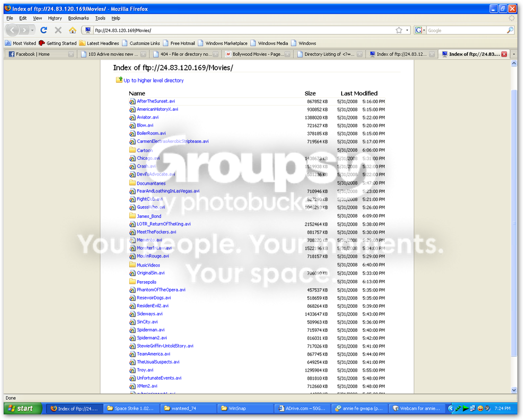The image size is (523, 420).
Task: Open the AmericanHistoryX.avi file link
Action: [x=157, y=109]
